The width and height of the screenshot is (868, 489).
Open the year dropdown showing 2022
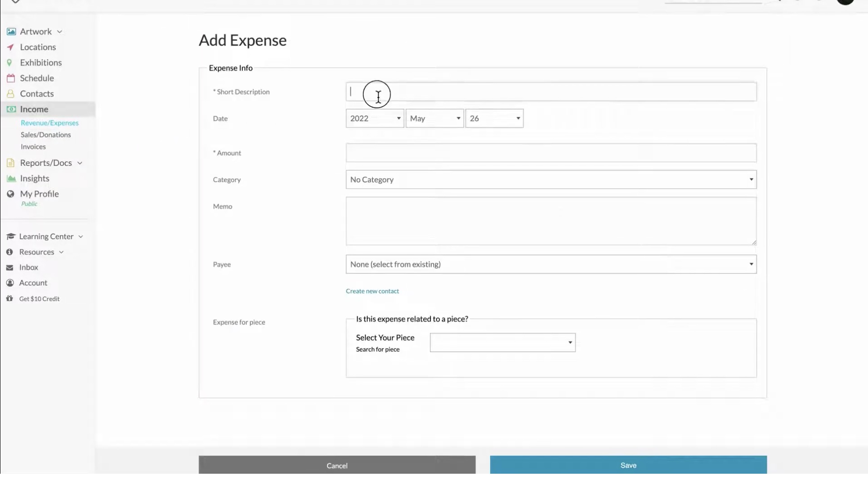(375, 118)
